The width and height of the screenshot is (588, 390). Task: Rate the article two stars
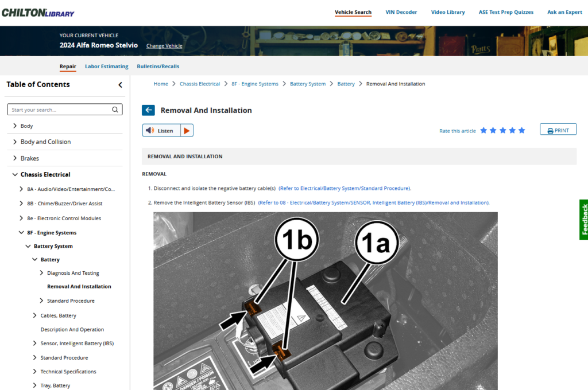tap(493, 130)
